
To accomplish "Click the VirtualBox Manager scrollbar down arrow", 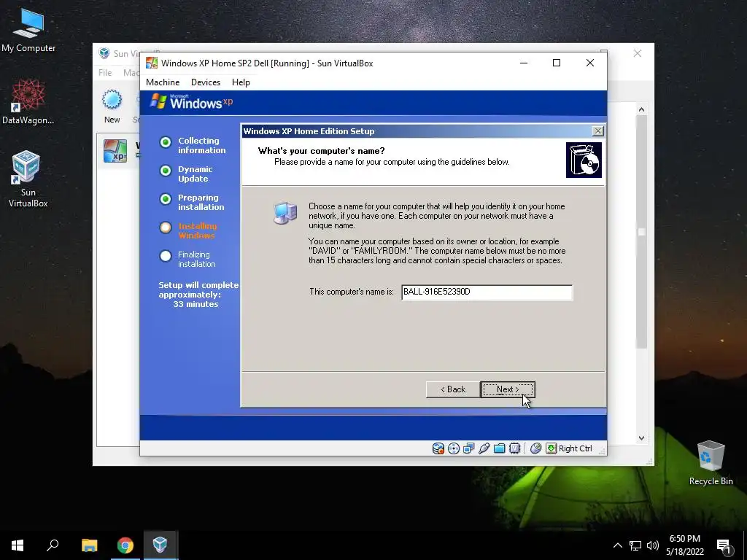I will [641, 438].
